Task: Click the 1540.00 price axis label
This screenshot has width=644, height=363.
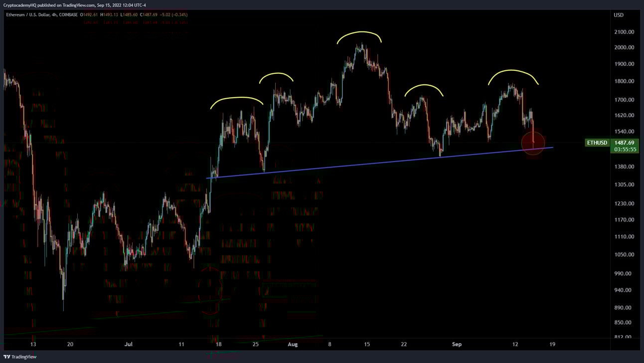Action: click(x=624, y=132)
